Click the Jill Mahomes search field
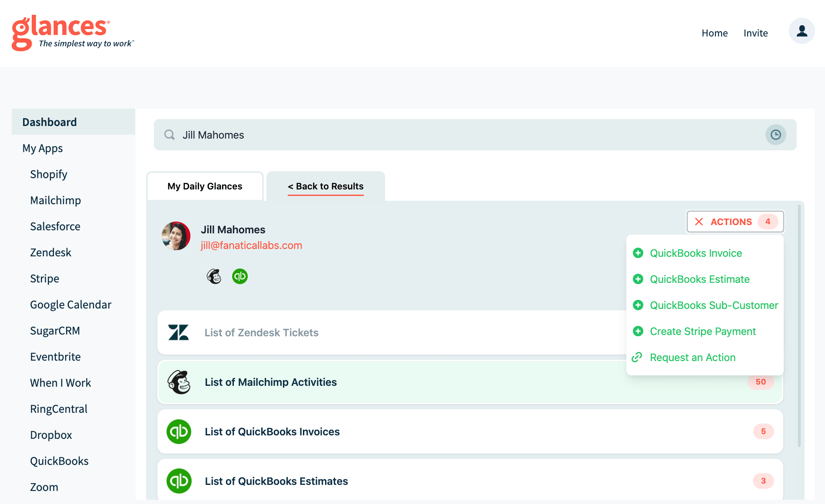Viewport: 825px width, 504px height. point(475,135)
